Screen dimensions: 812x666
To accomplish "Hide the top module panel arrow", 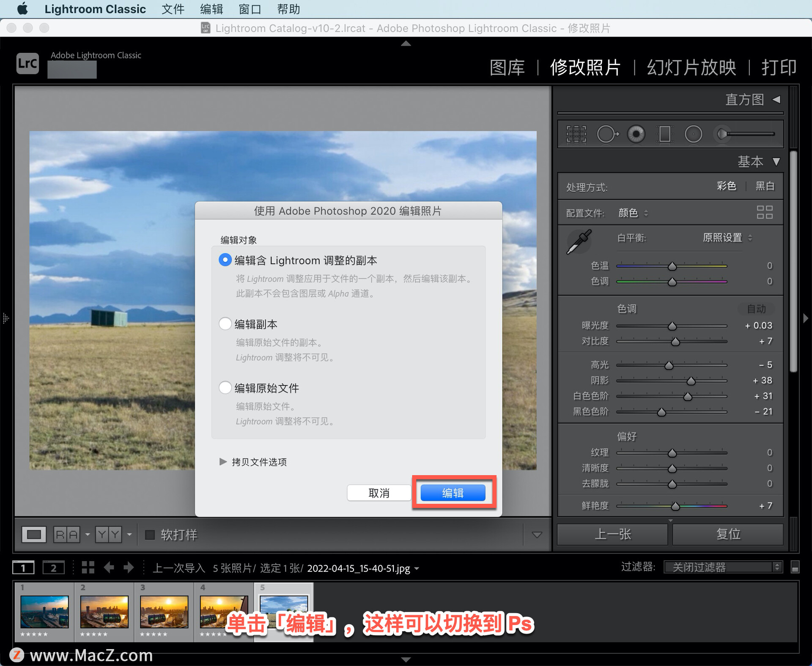I will [x=406, y=43].
